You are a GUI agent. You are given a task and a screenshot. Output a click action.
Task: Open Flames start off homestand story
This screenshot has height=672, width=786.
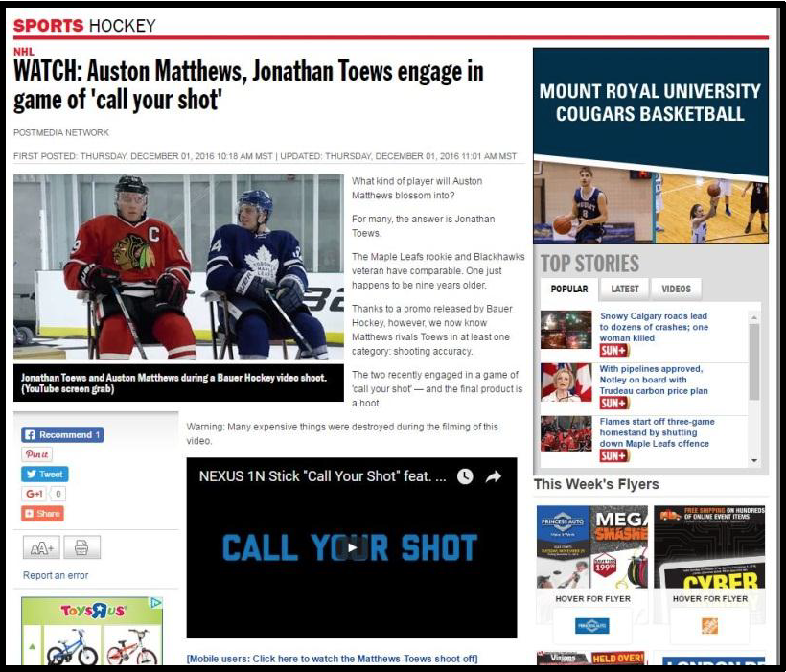tap(657, 432)
